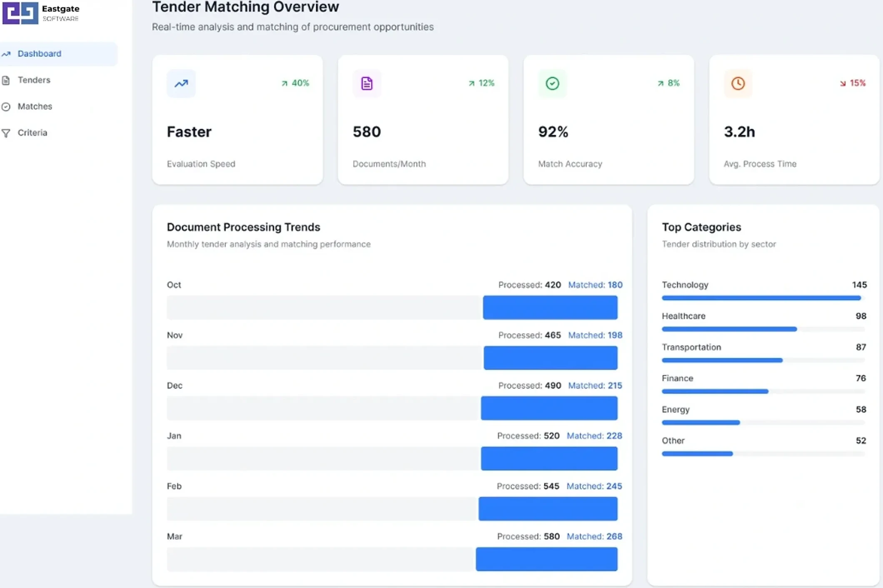The height and width of the screenshot is (588, 883).
Task: Click 'Document Processing Trends' heading
Action: coord(244,227)
